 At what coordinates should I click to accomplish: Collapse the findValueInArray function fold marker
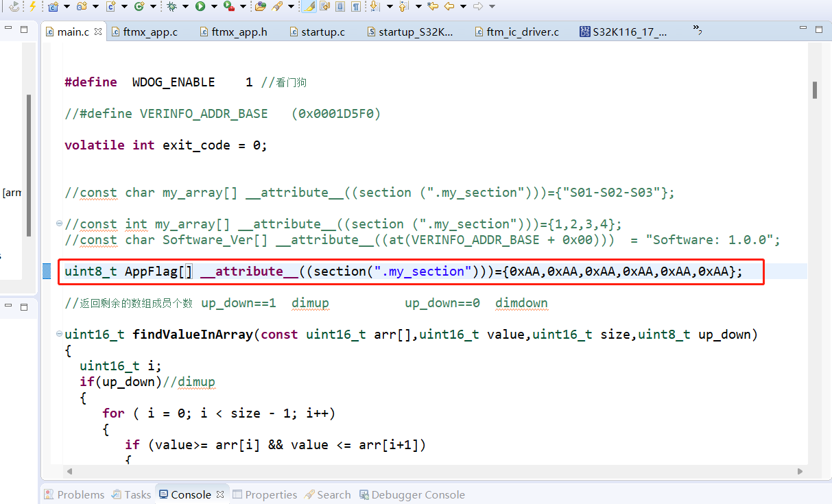click(x=58, y=334)
